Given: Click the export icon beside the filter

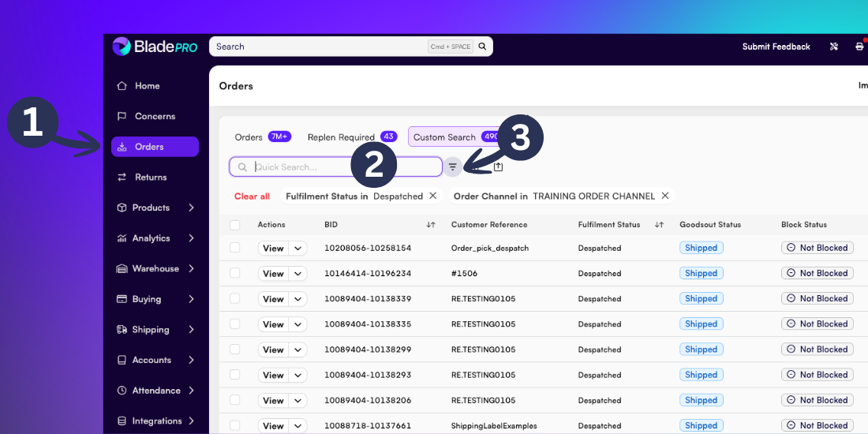Looking at the screenshot, I should (x=498, y=166).
